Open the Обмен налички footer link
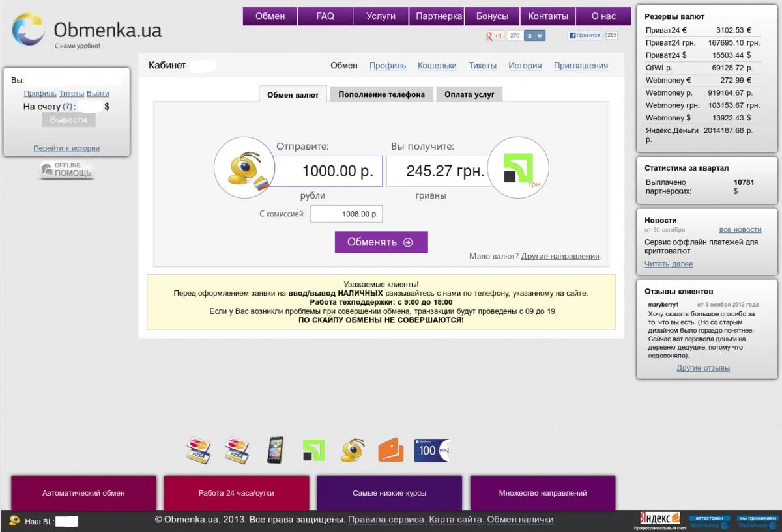 click(x=521, y=520)
